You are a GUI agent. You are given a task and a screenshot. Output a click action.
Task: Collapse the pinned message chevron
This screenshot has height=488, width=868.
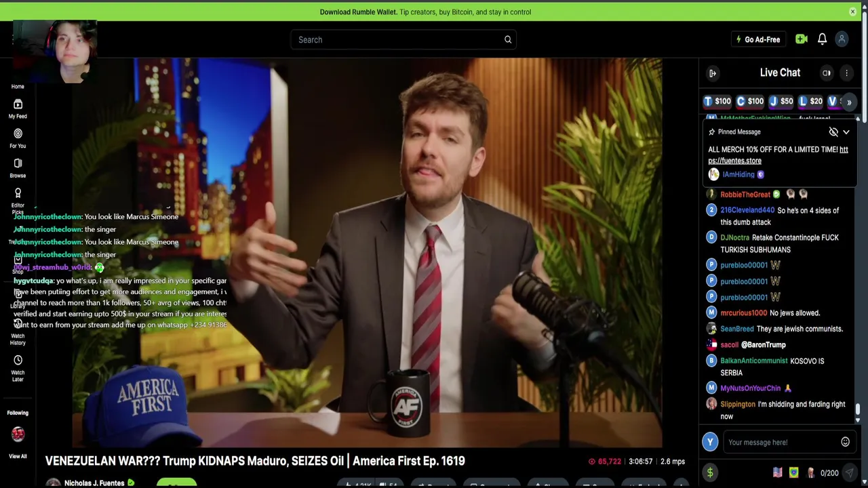click(846, 132)
